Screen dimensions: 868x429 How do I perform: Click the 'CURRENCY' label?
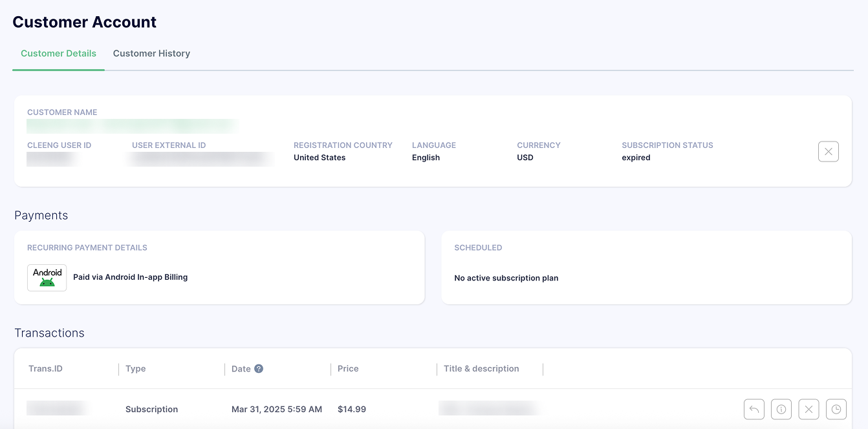(539, 145)
